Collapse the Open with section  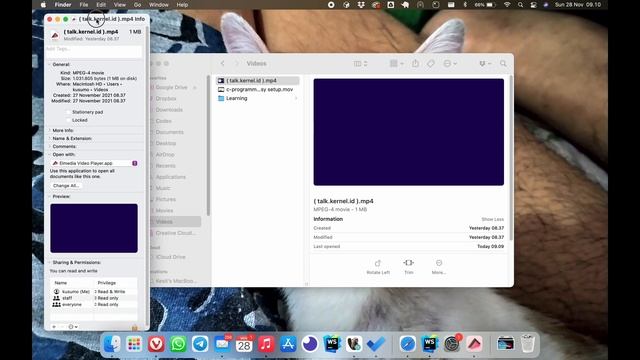tap(50, 155)
